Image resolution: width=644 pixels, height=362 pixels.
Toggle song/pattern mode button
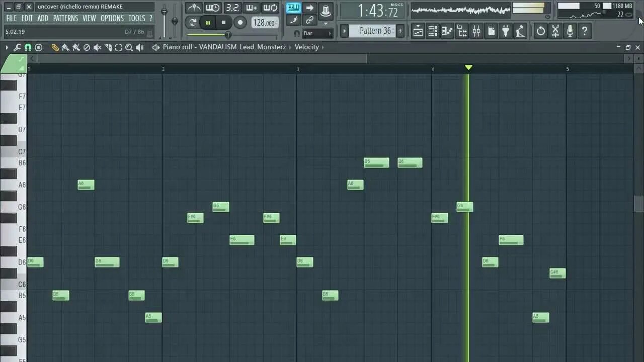(193, 23)
